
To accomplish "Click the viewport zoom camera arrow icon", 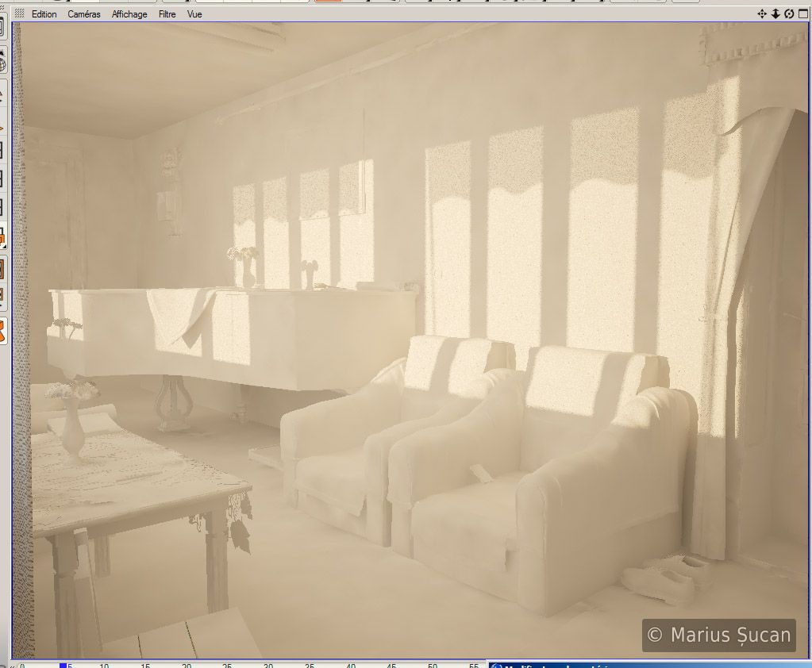I will tap(775, 13).
